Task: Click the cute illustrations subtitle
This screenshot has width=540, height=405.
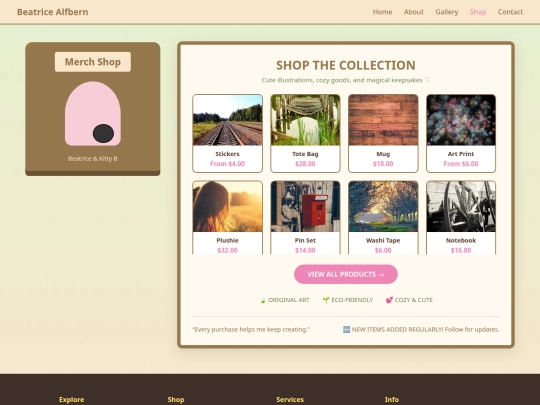Action: click(x=346, y=80)
